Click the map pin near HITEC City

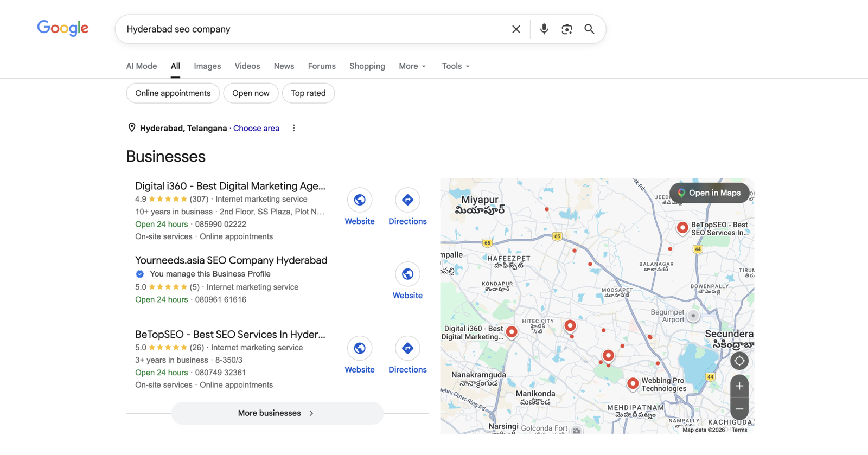[570, 326]
